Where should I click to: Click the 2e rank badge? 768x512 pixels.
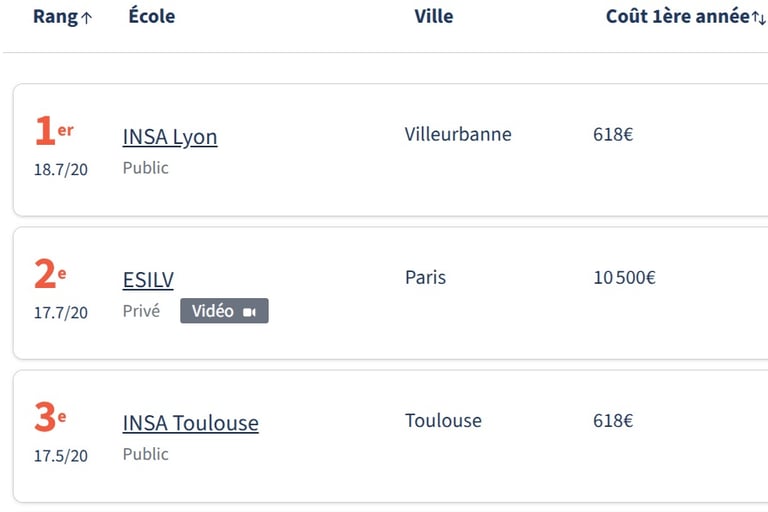(50, 273)
